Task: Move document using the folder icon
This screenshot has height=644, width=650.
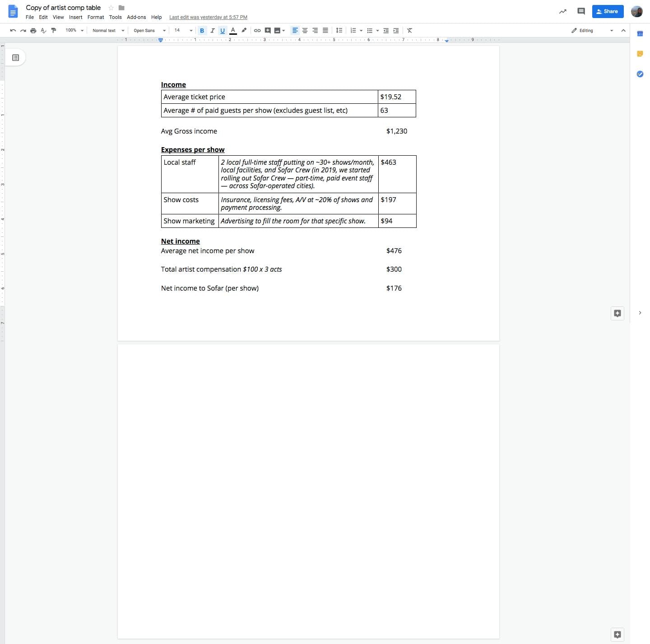Action: pos(121,8)
